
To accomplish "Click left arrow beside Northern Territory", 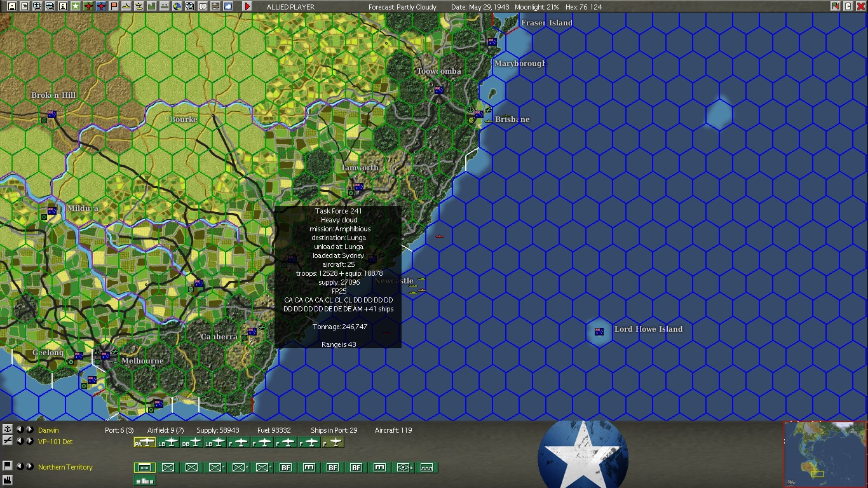I will coord(20,466).
